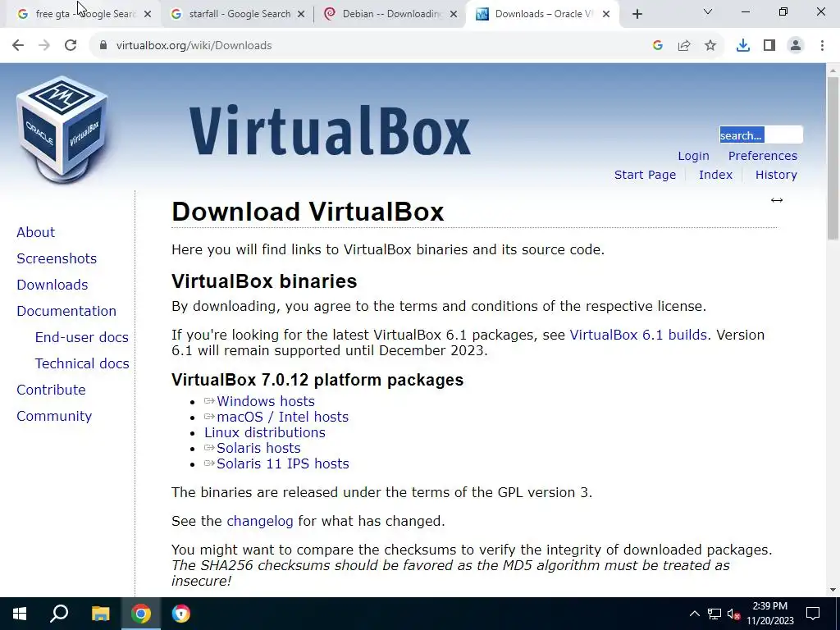The image size is (840, 630).
Task: Open the Chrome three-dot menu
Action: click(x=822, y=46)
